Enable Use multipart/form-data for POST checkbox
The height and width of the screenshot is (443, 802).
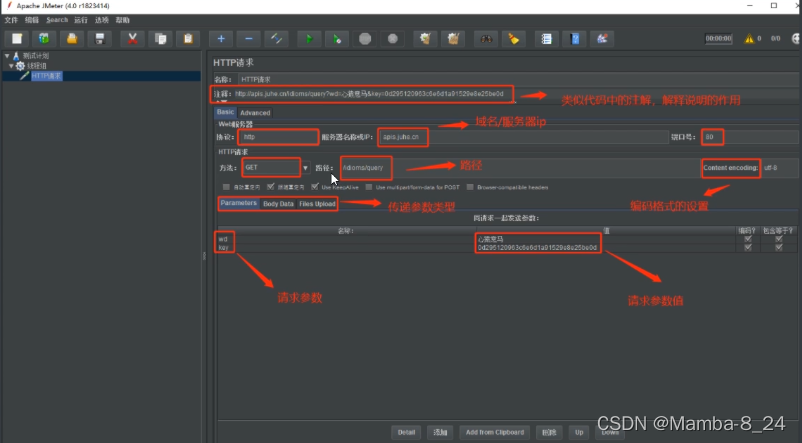(x=369, y=187)
